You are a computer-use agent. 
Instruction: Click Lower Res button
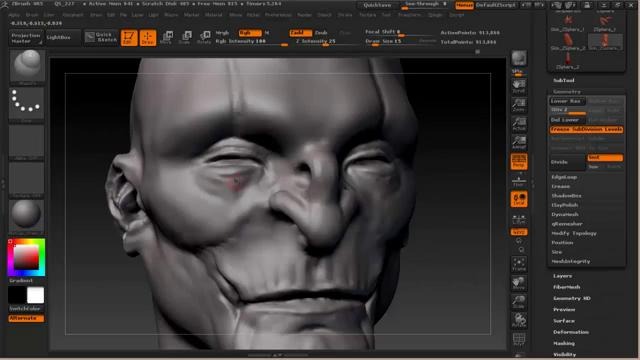click(x=567, y=101)
